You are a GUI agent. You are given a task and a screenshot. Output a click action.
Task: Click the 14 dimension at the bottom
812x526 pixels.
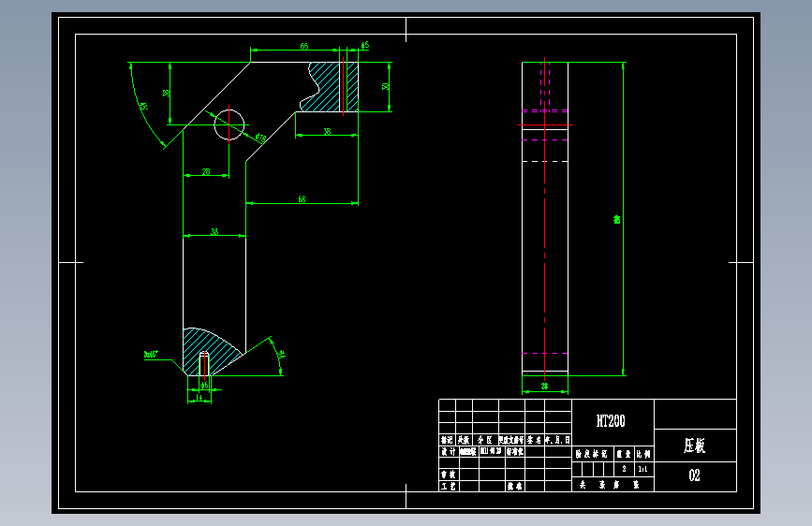point(199,398)
